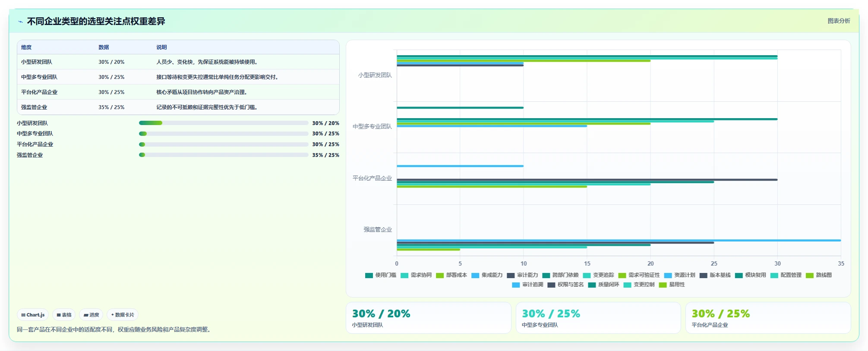Hide the 质量闭环 dataset via legend
The image size is (868, 351).
click(603, 285)
